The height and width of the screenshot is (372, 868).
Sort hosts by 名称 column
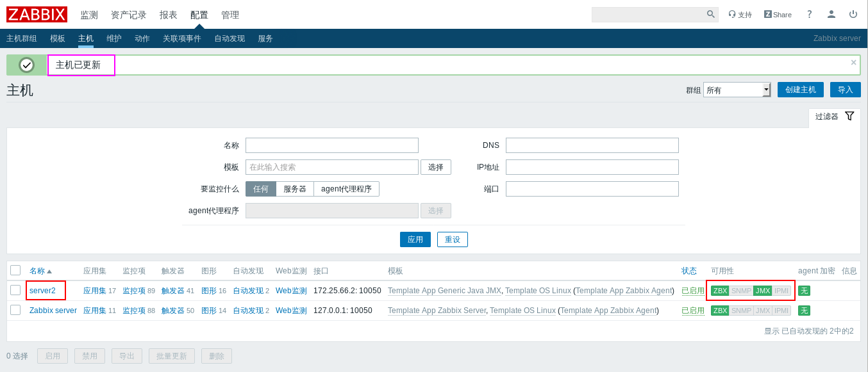click(x=40, y=271)
